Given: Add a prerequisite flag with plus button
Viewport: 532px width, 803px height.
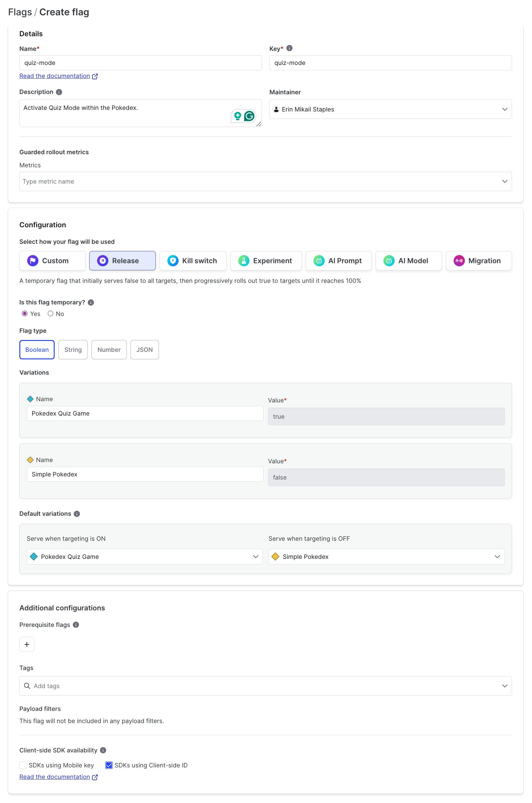Looking at the screenshot, I should click(x=27, y=645).
